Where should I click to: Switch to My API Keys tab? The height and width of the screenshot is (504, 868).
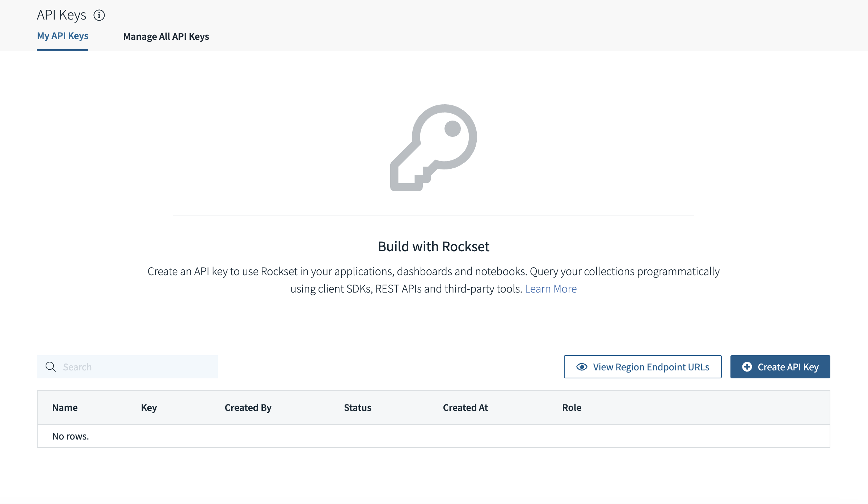tap(63, 36)
